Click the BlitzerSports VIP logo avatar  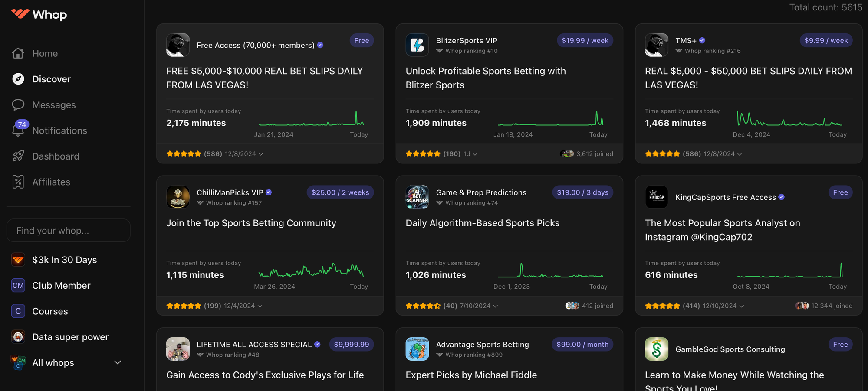tap(417, 45)
